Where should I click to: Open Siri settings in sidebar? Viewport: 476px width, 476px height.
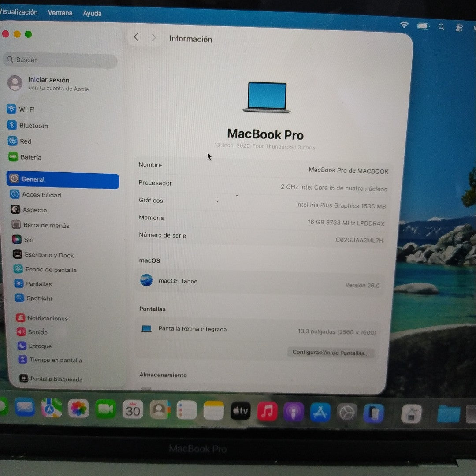[28, 240]
